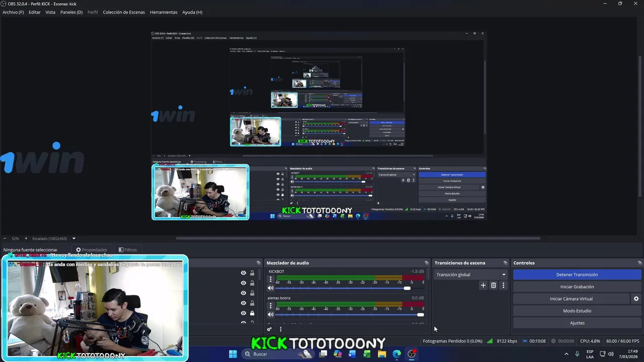
Task: Adjust the KICKBOT volume slider handle
Action: coord(407,288)
